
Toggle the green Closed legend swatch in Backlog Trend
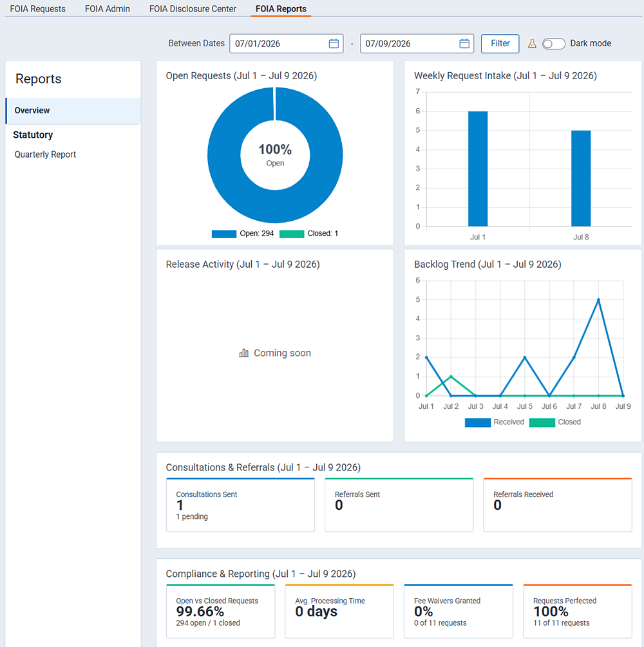tap(542, 422)
